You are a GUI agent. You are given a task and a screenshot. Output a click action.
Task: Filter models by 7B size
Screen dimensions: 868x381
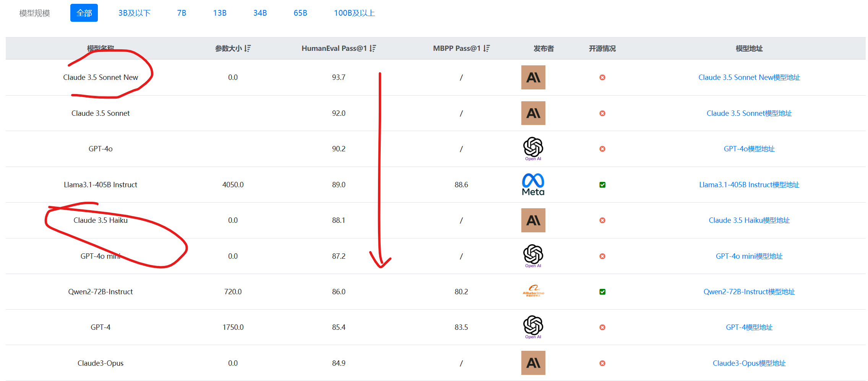182,13
